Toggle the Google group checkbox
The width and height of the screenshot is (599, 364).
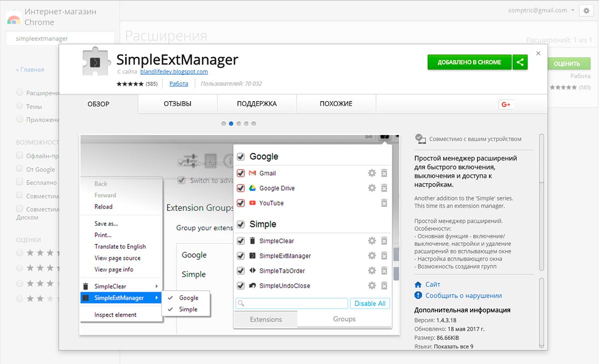coord(241,157)
